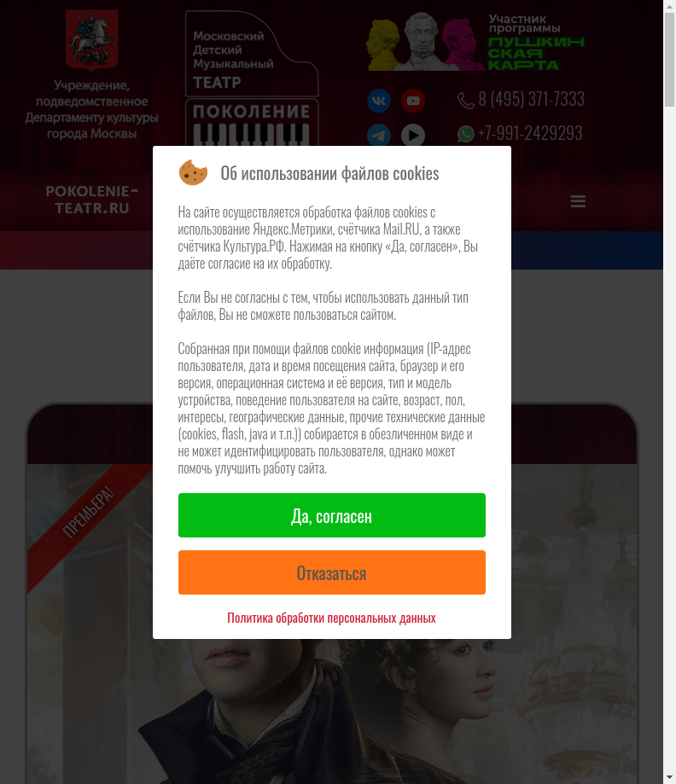The image size is (676, 784).
Task: Open Политика обработки персональных данных link
Action: (x=331, y=618)
